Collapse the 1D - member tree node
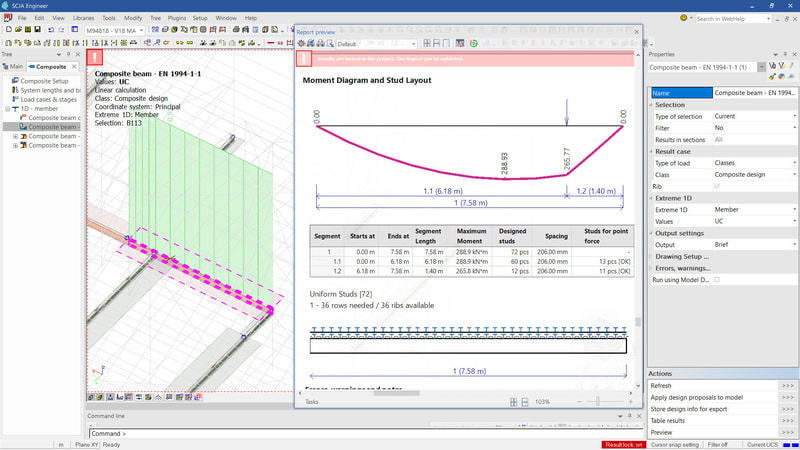The image size is (800, 450). 7,109
